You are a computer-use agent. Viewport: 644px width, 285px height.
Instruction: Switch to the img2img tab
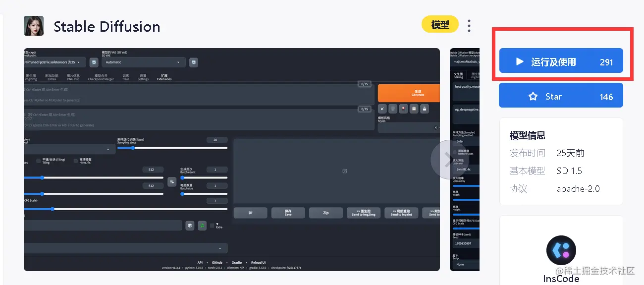30,77
